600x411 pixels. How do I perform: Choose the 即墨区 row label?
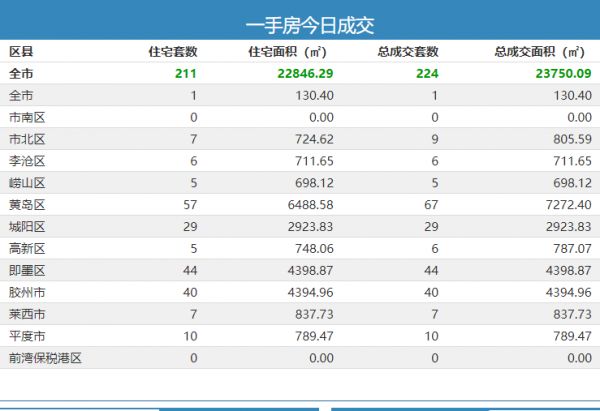coord(26,270)
